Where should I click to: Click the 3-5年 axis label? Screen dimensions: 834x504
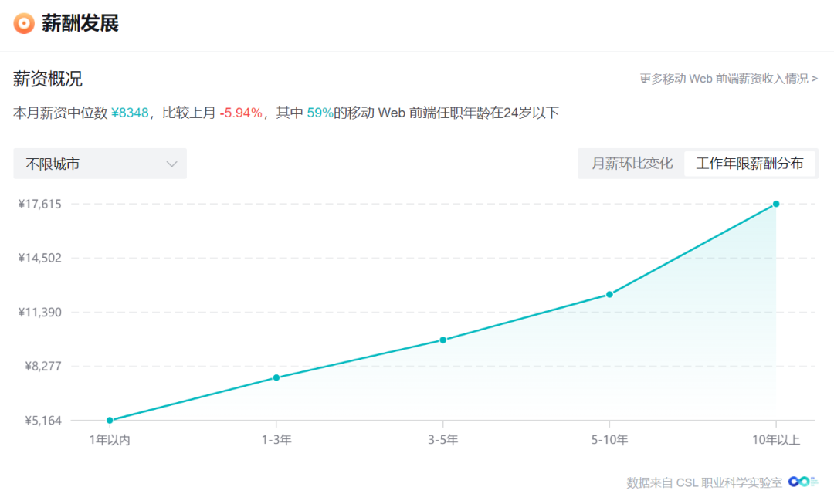(443, 441)
